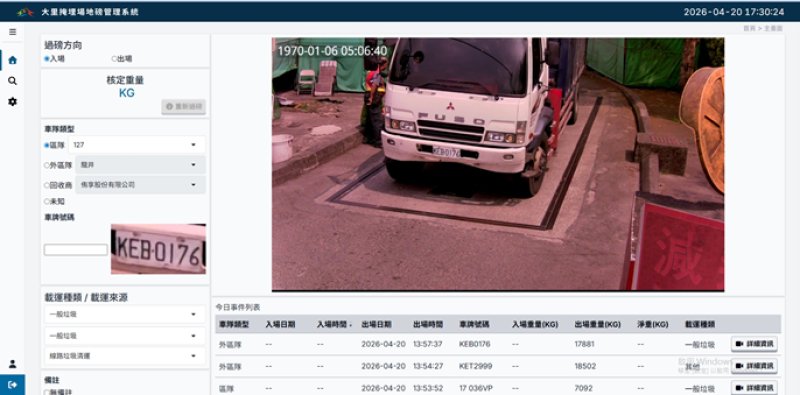Click the 其他 haul type cell
800x395 pixels.
tap(692, 366)
